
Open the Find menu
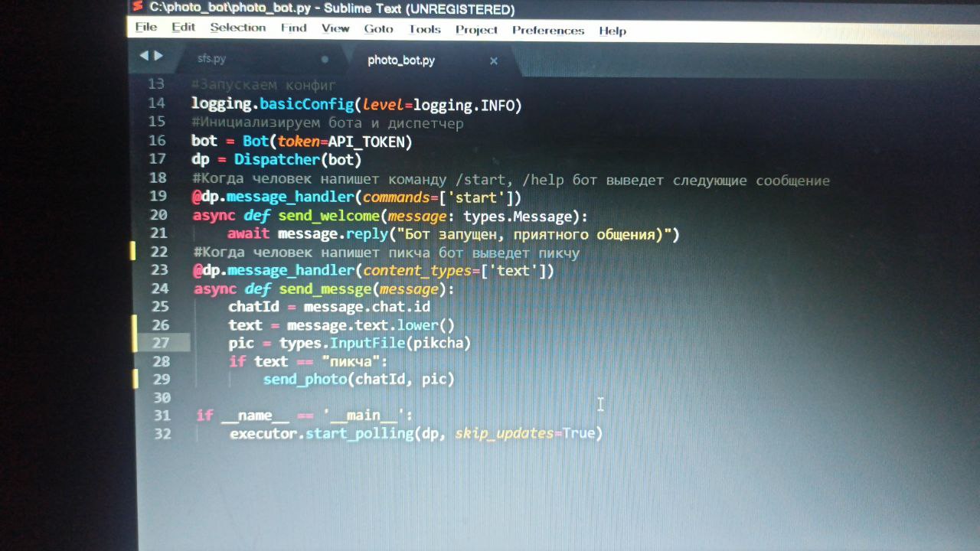coord(294,28)
